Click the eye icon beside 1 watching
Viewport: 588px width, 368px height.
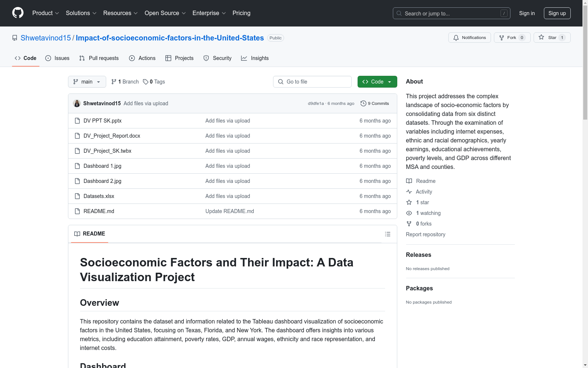point(409,213)
